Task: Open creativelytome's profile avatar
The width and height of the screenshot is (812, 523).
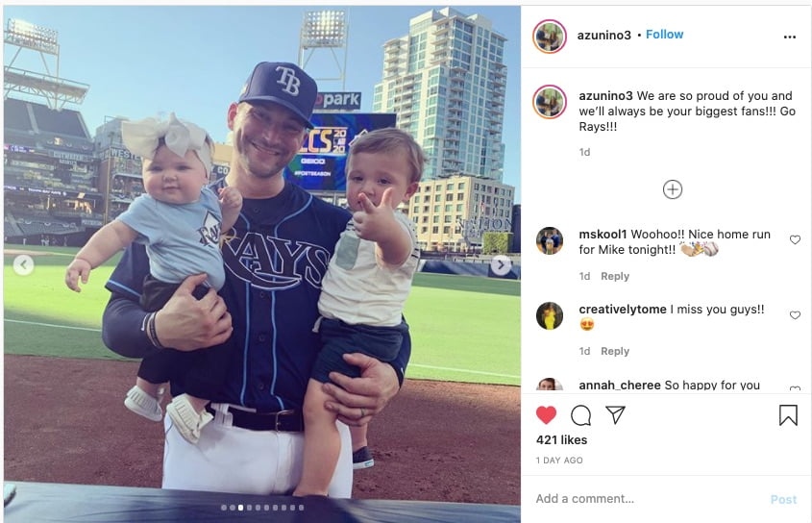Action: pyautogui.click(x=550, y=315)
